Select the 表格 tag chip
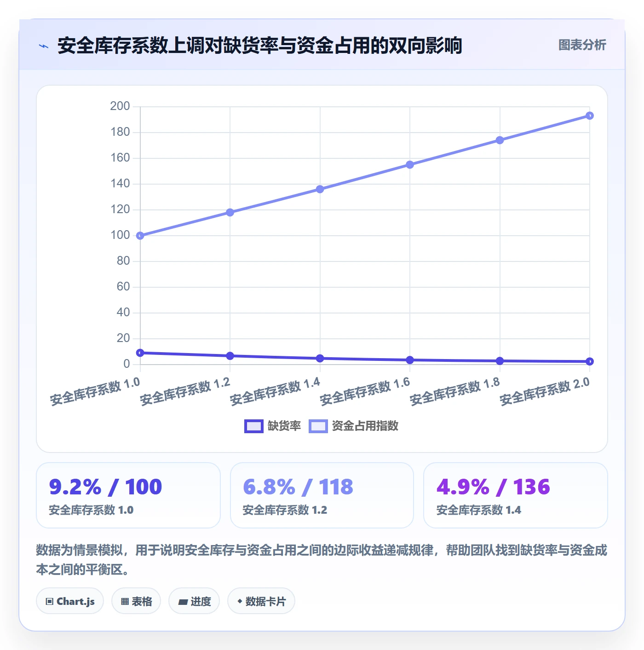 [136, 601]
